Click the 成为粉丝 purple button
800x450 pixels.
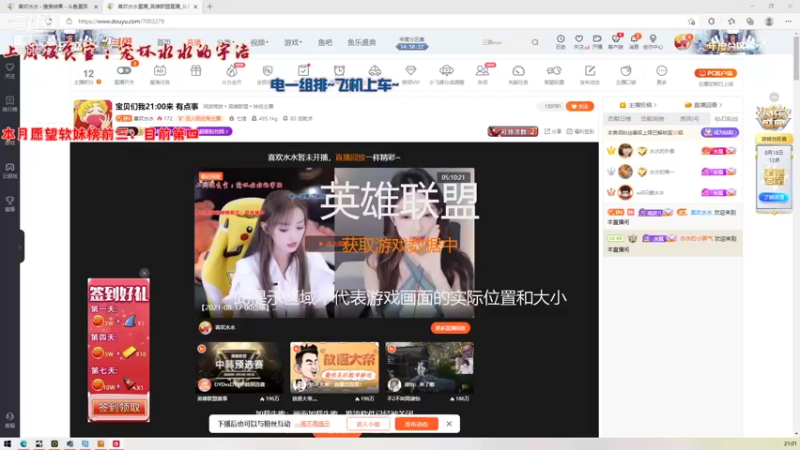pos(719,133)
